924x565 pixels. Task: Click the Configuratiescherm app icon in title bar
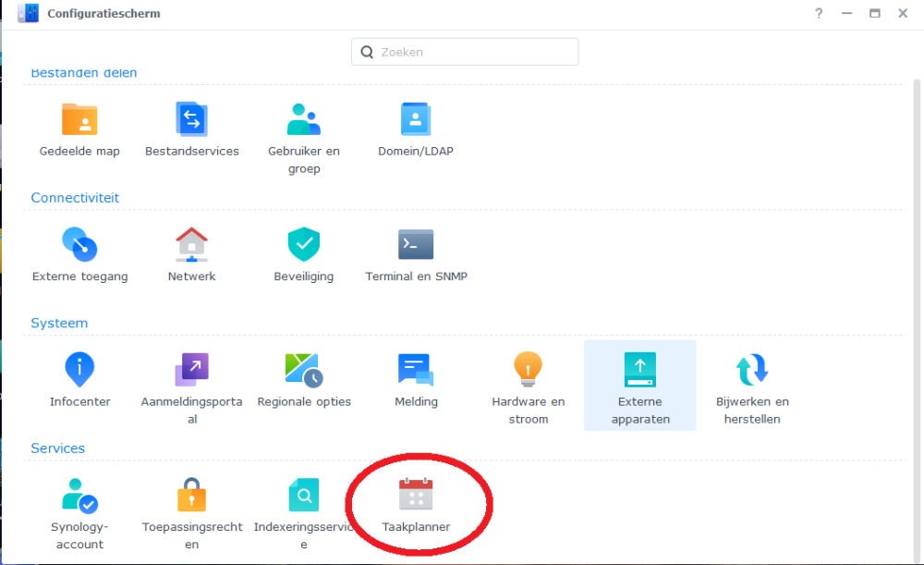click(x=28, y=13)
